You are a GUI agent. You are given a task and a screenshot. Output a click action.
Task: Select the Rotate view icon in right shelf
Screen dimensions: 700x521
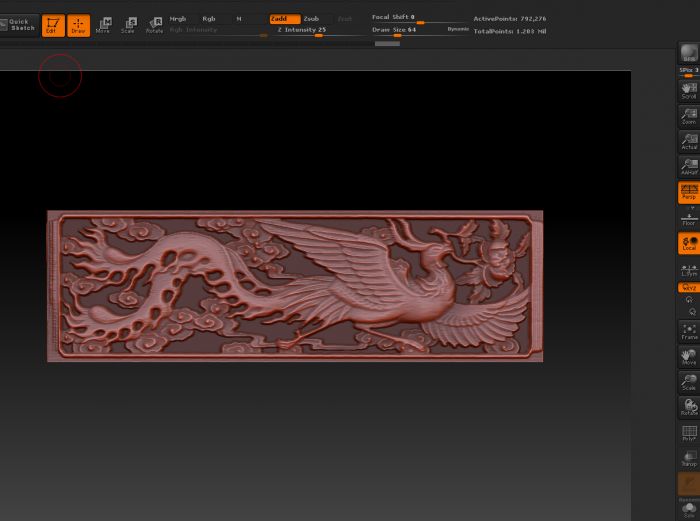click(x=689, y=408)
